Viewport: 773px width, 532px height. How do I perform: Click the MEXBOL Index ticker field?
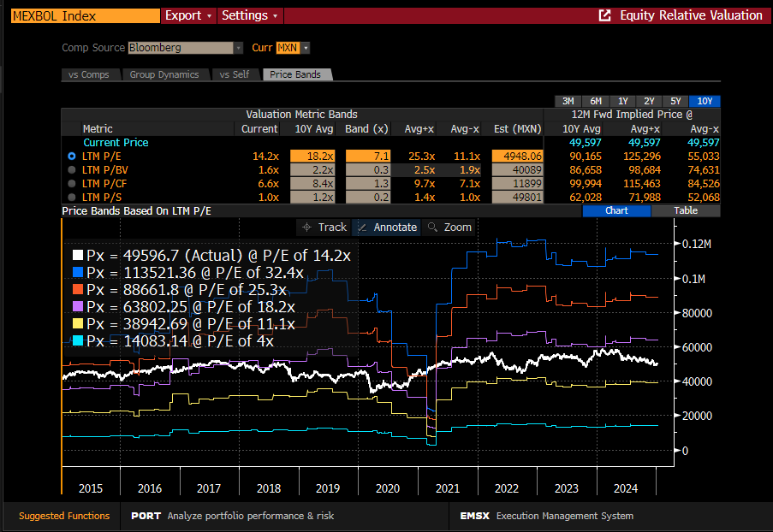86,15
